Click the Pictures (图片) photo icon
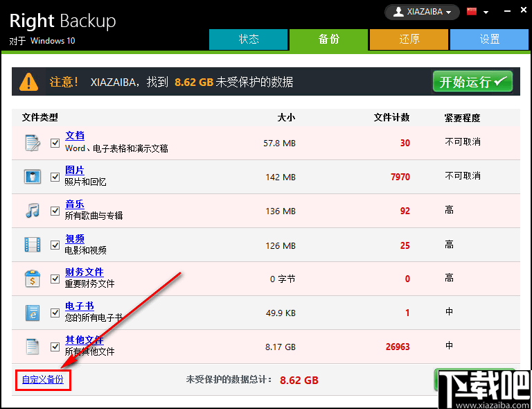Image resolution: width=532 pixels, height=409 pixels. click(33, 177)
